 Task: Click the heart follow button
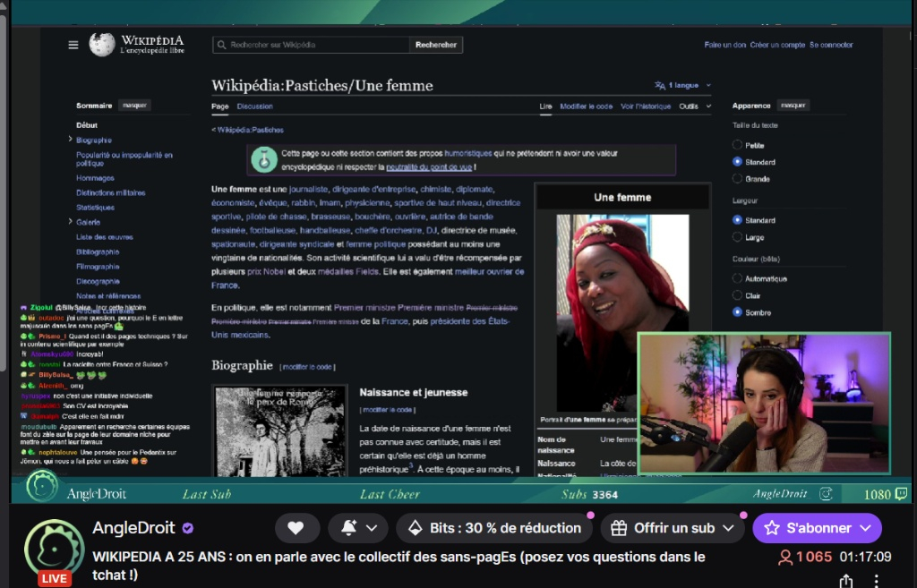[x=296, y=528]
